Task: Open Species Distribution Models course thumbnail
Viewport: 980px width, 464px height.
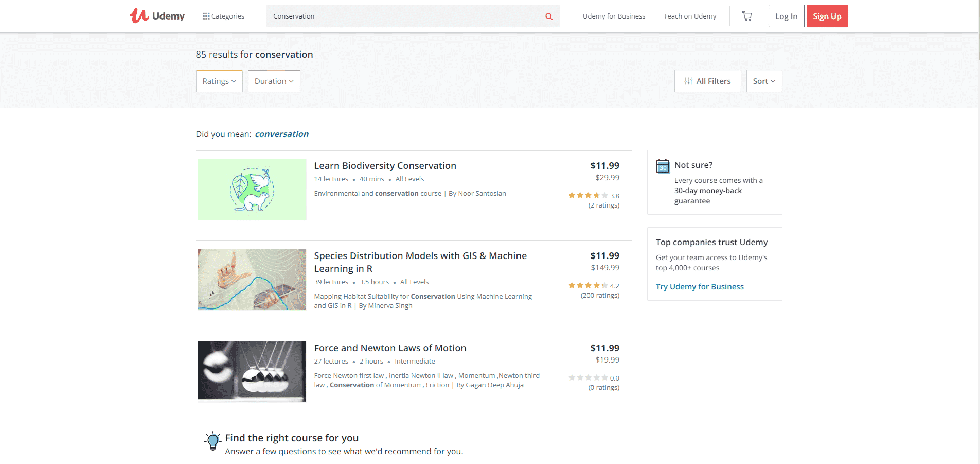Action: click(x=252, y=280)
